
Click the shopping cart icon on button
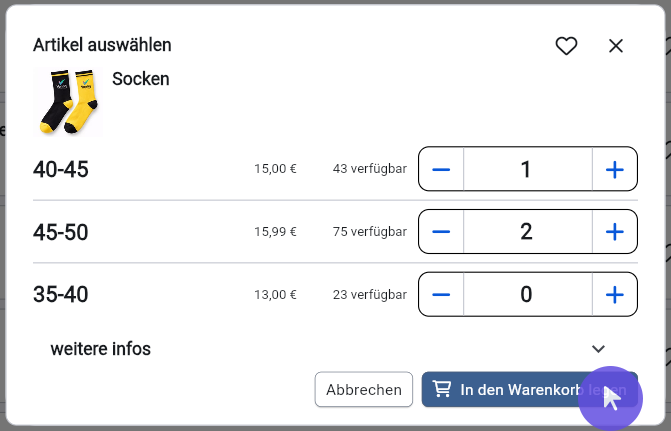click(x=442, y=389)
